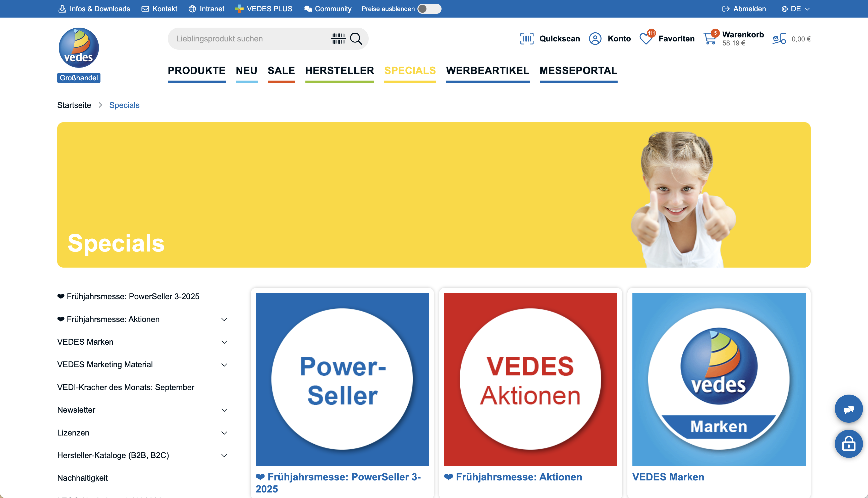Expand the Newsletter sidebar section
Screen dimensions: 868x498
(224, 410)
